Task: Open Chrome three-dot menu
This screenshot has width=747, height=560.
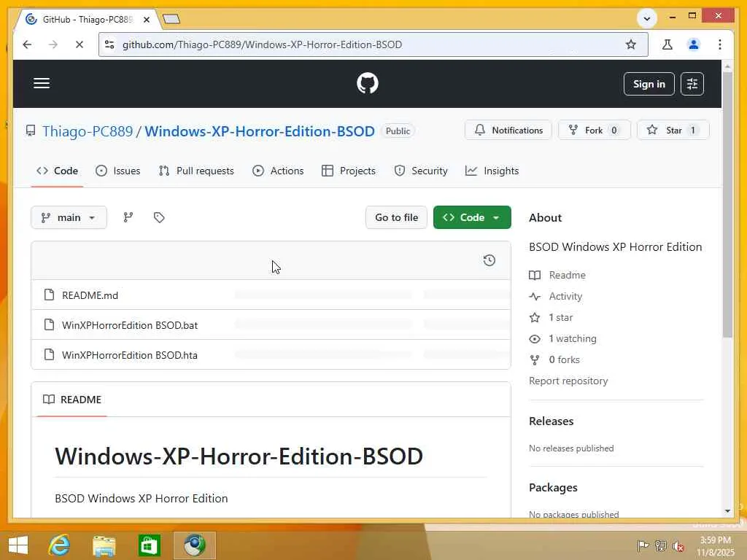Action: 720,44
